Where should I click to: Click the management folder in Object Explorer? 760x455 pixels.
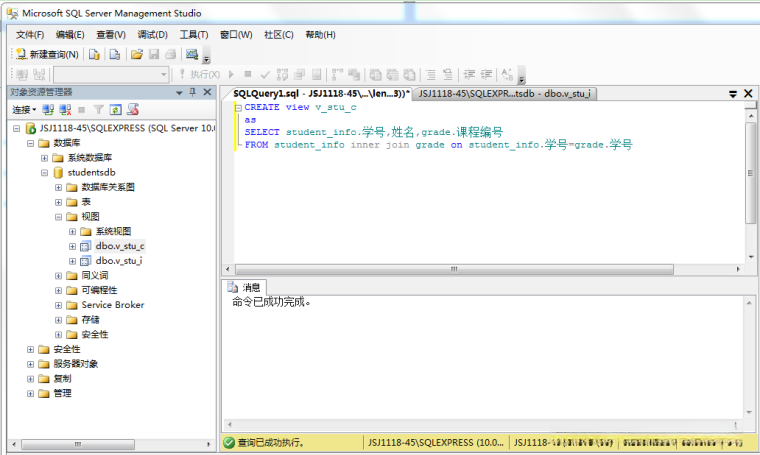[62, 393]
